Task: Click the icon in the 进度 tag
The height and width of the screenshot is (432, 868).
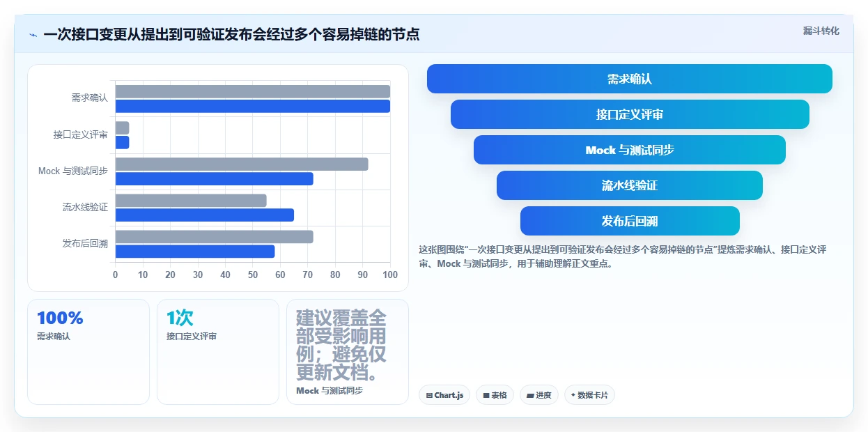Action: click(x=530, y=395)
